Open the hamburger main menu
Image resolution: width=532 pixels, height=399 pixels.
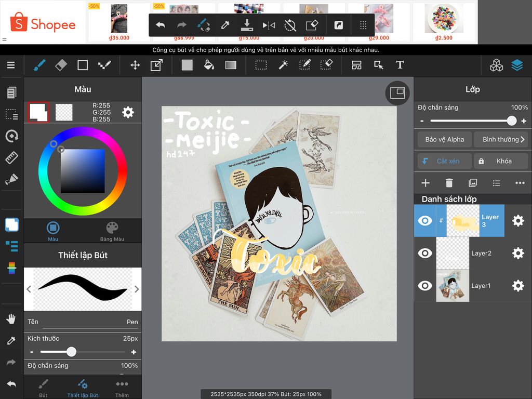tap(11, 65)
